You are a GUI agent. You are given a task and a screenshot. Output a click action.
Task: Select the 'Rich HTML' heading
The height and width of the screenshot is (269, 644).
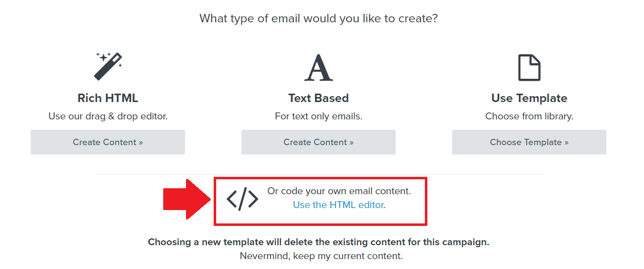pyautogui.click(x=108, y=98)
